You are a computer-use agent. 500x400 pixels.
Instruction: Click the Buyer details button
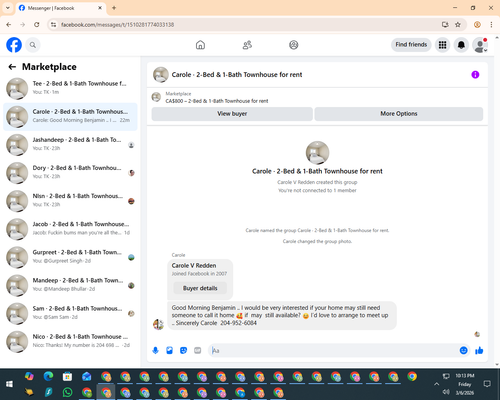coord(200,288)
